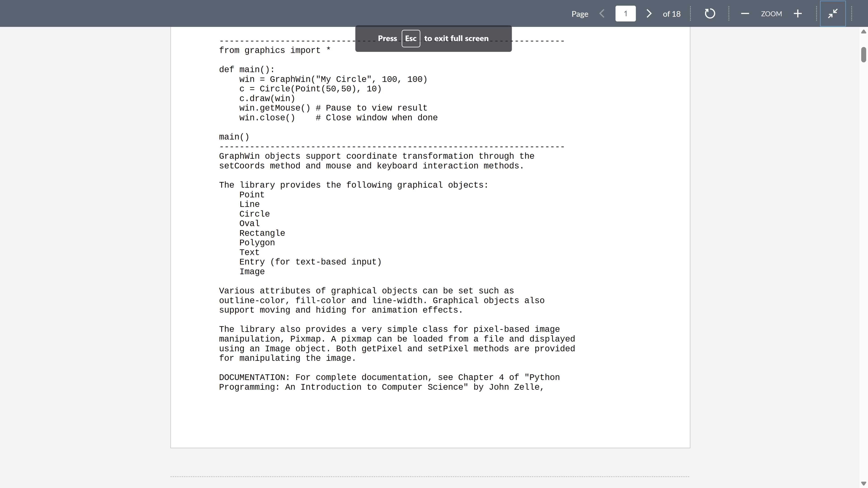Viewport: 868px width, 488px height.
Task: Click the Page label in the toolbar
Action: pos(580,14)
